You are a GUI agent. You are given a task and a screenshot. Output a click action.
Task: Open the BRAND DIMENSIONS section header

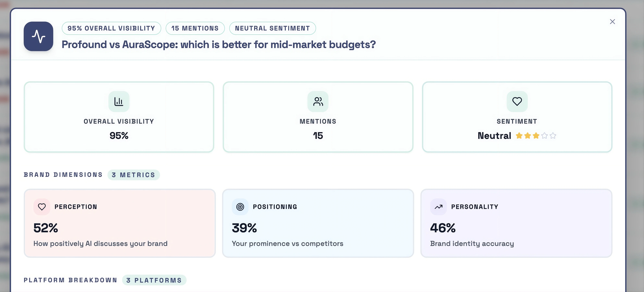[x=63, y=175]
